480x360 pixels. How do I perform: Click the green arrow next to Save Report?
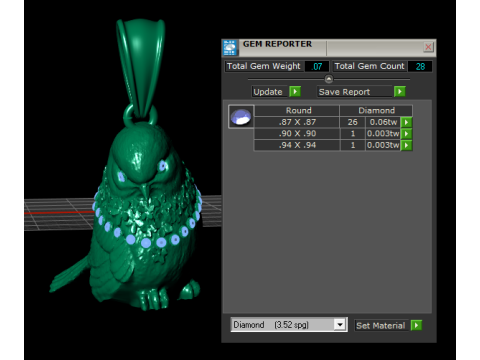pyautogui.click(x=400, y=91)
